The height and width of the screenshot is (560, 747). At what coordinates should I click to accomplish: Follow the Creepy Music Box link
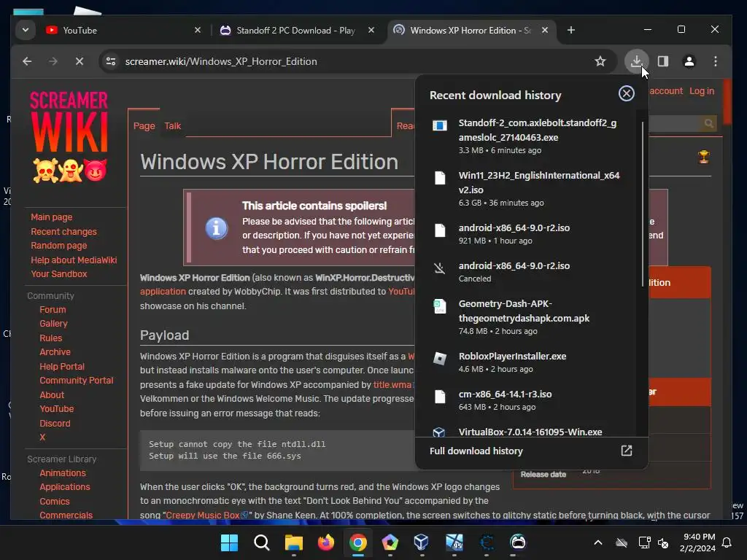coord(206,515)
